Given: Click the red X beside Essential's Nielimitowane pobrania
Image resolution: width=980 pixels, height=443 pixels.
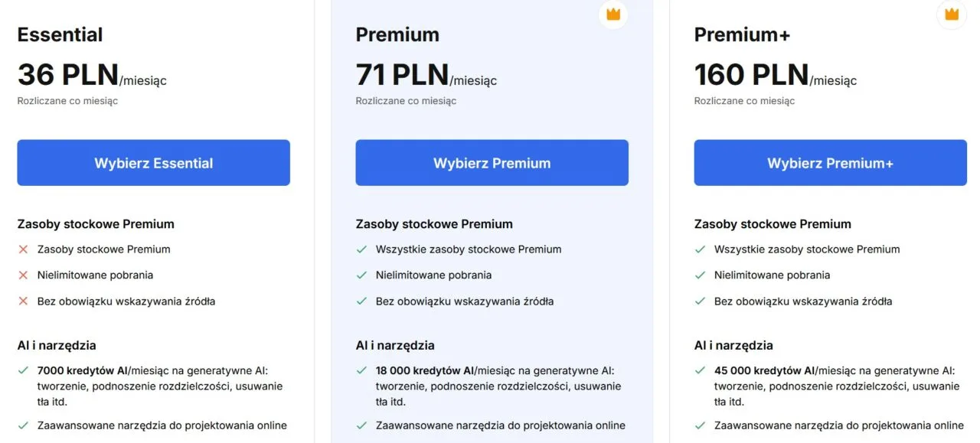Looking at the screenshot, I should (x=23, y=275).
